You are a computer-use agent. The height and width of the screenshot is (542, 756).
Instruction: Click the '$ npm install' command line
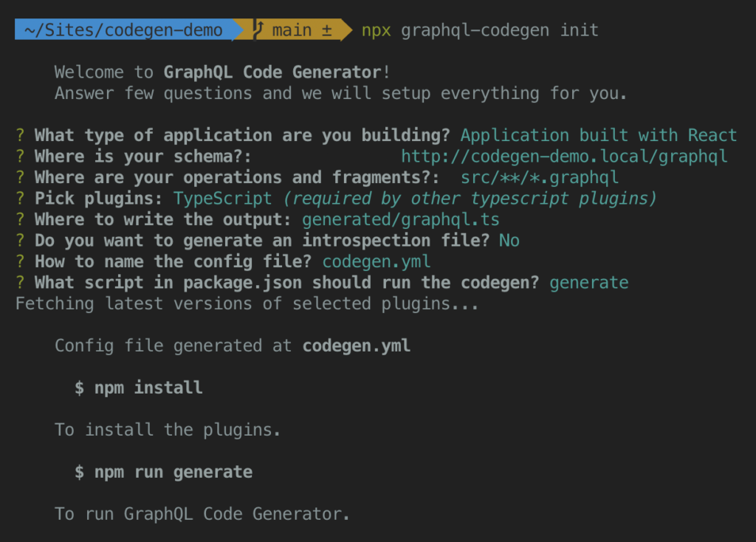[x=138, y=388]
